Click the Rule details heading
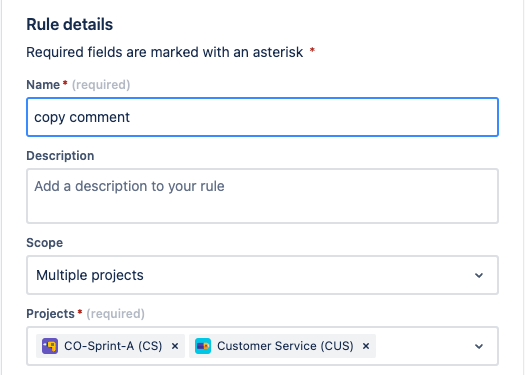The height and width of the screenshot is (375, 525). click(70, 24)
